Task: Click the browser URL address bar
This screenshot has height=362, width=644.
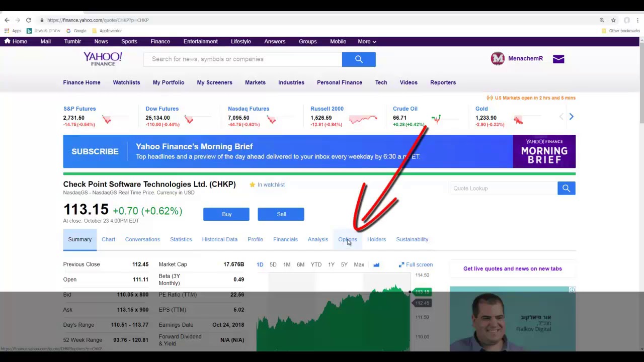Action: pos(317,20)
